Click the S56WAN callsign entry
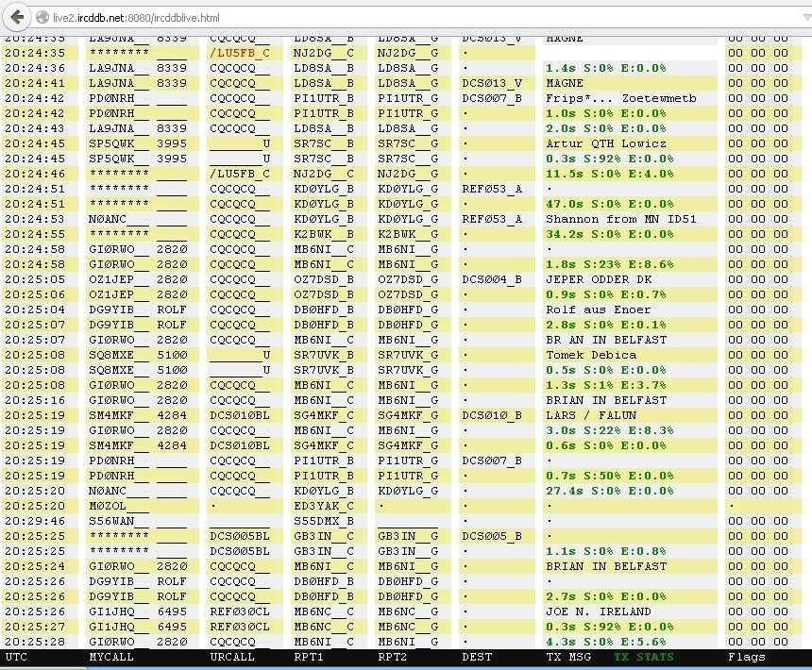This screenshot has height=670, width=812. (x=111, y=521)
